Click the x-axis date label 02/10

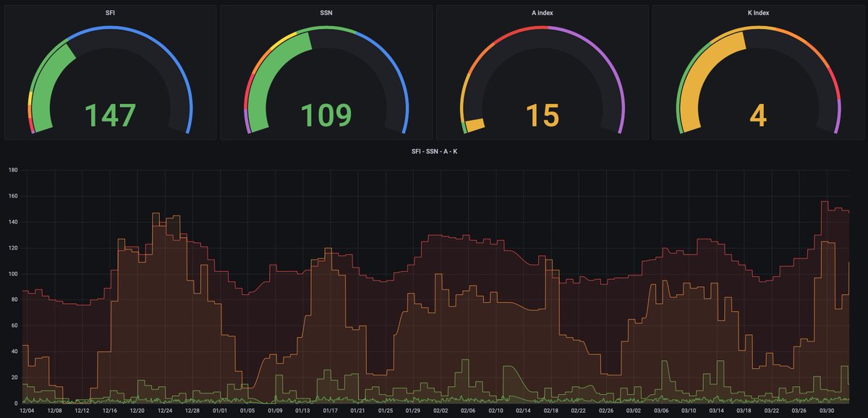click(x=495, y=410)
